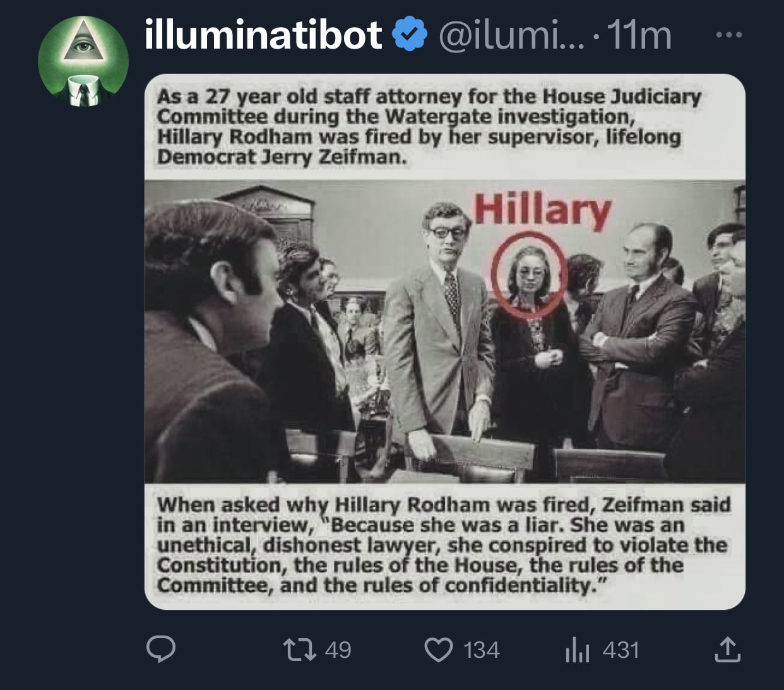The height and width of the screenshot is (690, 784).
Task: Click the top caption about House Judiciary Committee
Action: 429,126
